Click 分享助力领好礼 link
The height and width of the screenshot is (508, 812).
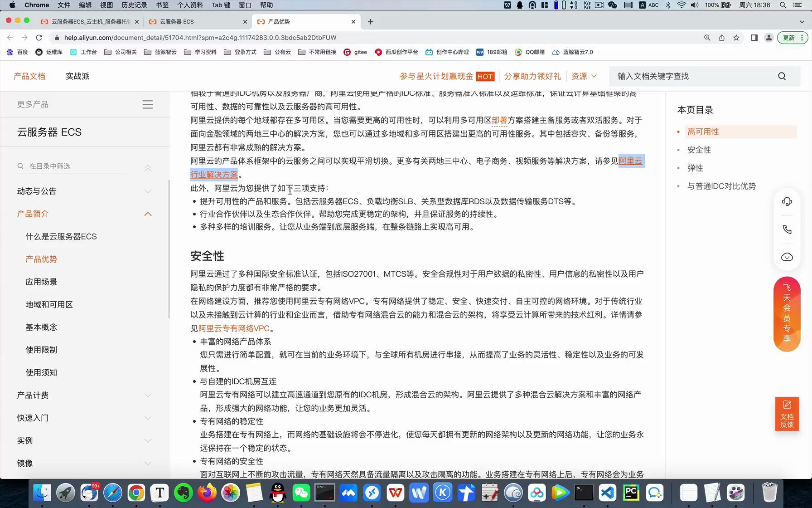point(532,76)
